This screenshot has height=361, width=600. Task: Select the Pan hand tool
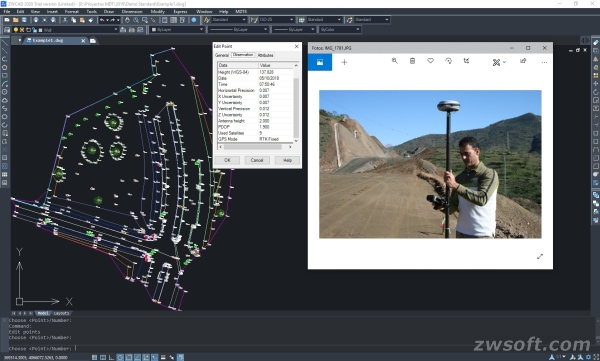click(127, 20)
